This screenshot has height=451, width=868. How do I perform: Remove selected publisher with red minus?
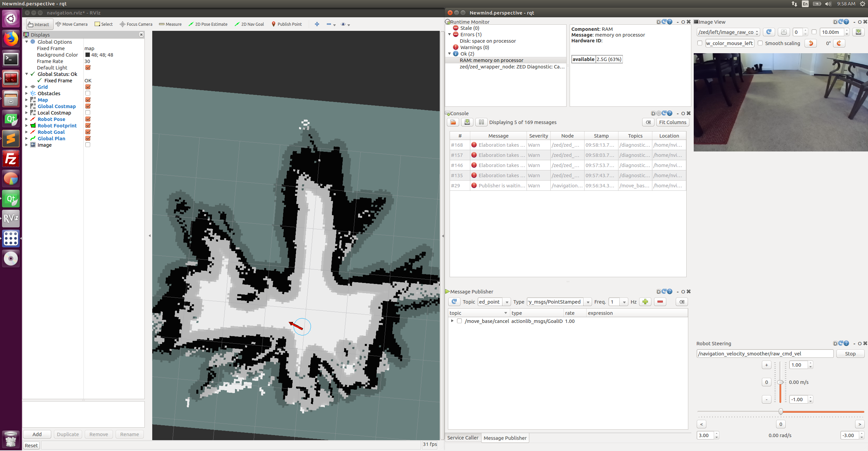660,302
